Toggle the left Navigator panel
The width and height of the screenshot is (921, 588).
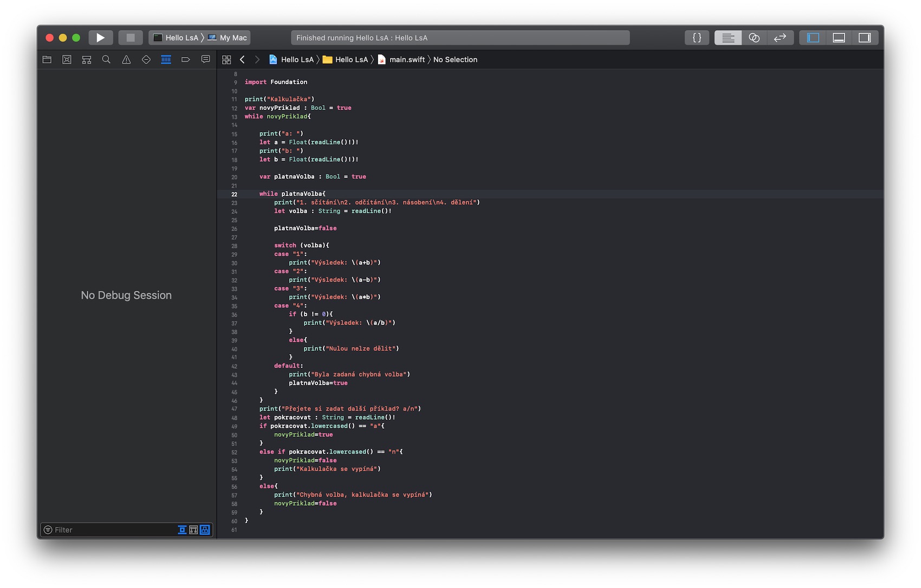coord(813,37)
